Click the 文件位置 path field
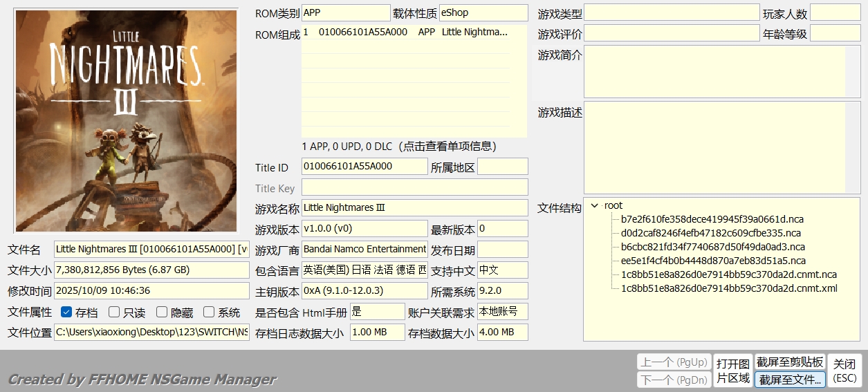This screenshot has width=868, height=392. (x=151, y=333)
